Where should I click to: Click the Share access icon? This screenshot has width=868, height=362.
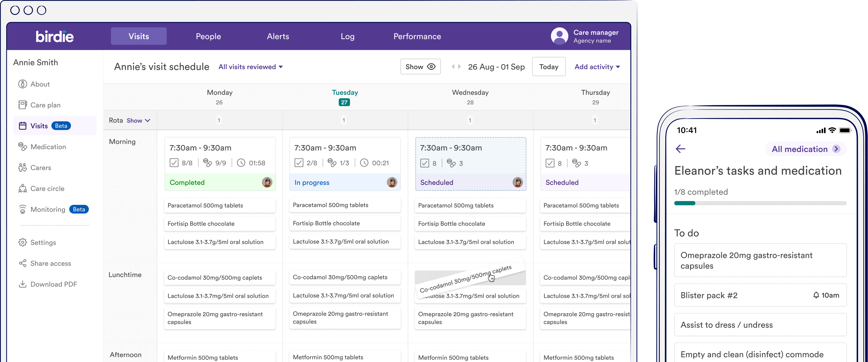(23, 263)
